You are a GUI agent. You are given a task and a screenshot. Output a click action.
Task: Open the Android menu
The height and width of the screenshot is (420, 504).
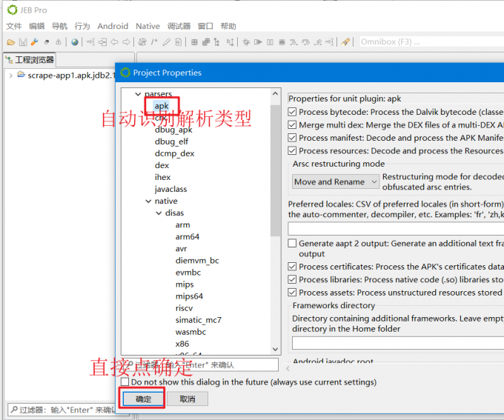click(112, 26)
